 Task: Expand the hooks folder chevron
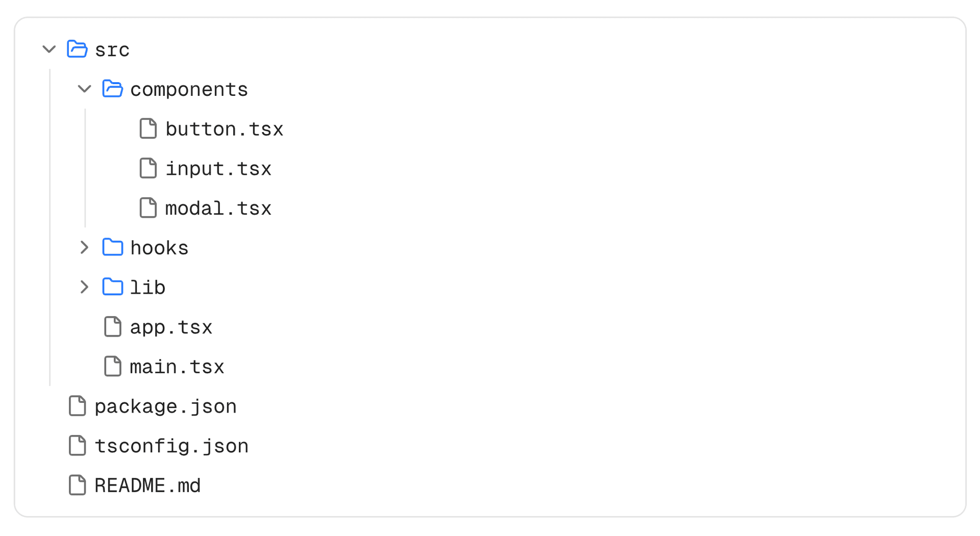click(x=84, y=247)
